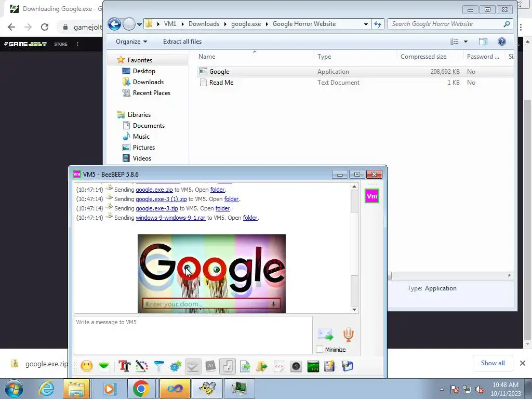Click the save chat with pencil icon
532x399 pixels.
tap(329, 366)
